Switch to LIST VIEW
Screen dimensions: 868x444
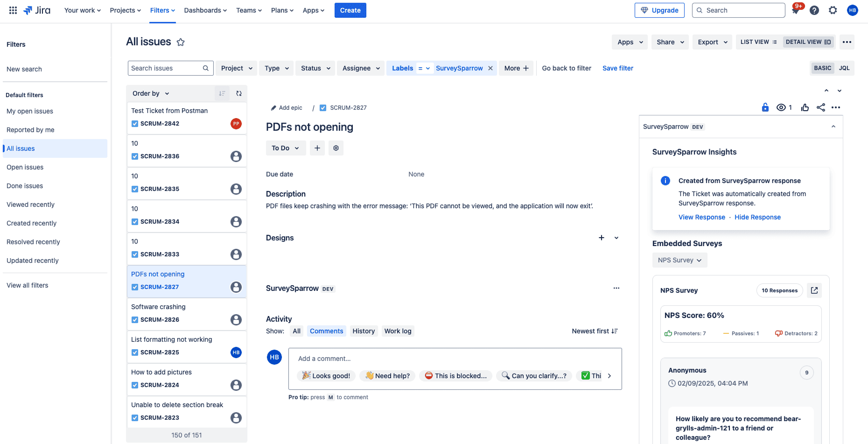click(758, 42)
